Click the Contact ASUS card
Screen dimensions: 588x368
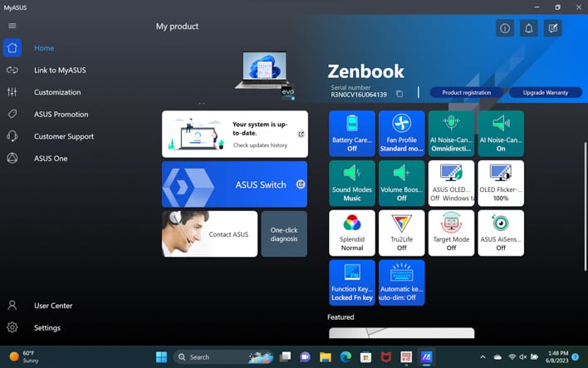(x=209, y=234)
